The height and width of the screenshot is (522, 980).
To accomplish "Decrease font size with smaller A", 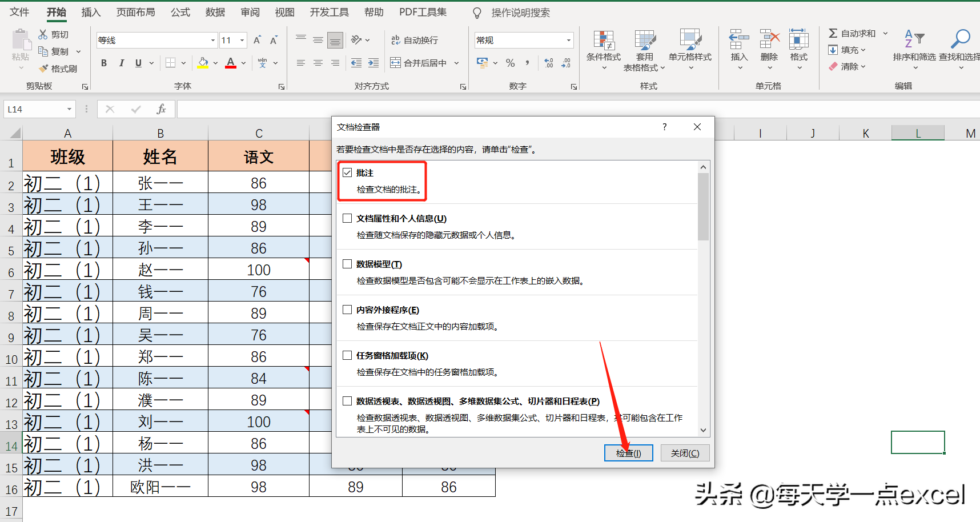I will tap(274, 40).
